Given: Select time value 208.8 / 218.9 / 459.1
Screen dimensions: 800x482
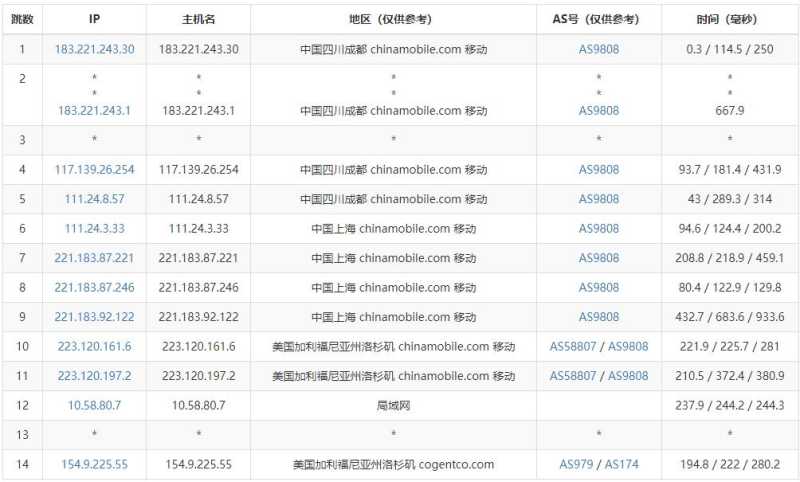Looking at the screenshot, I should tap(730, 258).
